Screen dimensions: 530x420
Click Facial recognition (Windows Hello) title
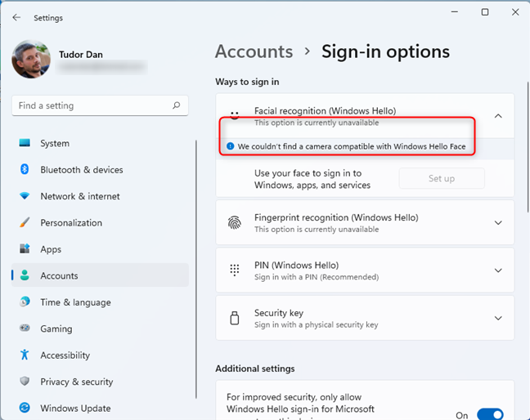[x=326, y=111]
